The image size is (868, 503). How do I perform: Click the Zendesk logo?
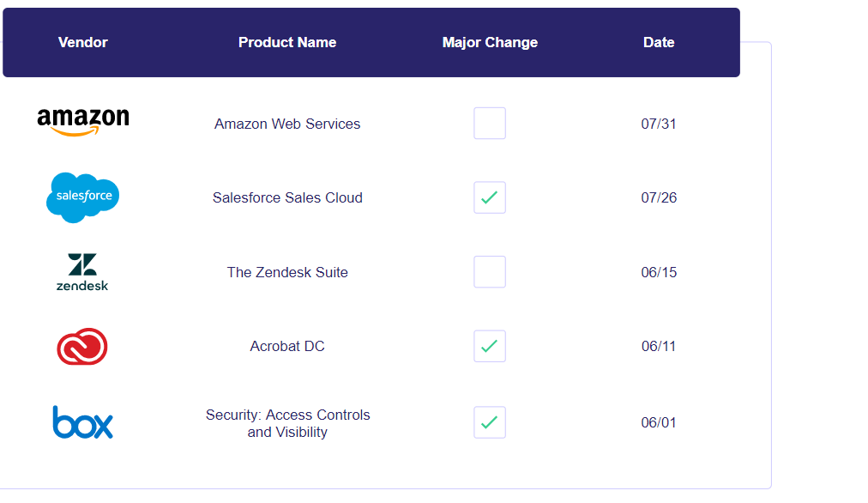point(82,271)
